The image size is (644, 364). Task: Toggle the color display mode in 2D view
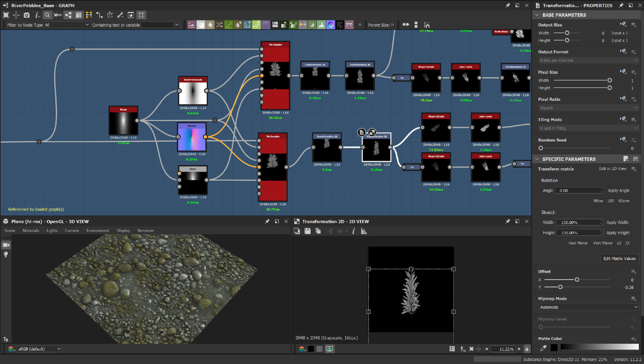(329, 349)
